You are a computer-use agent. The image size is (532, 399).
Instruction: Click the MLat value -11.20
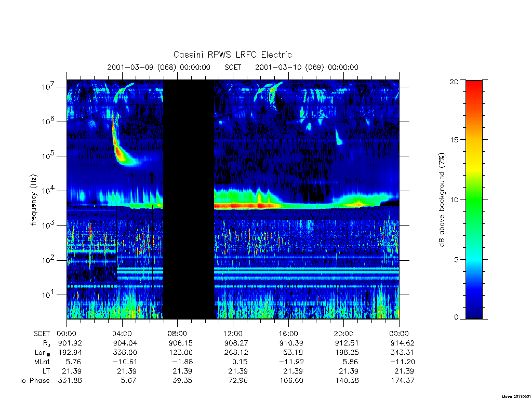(x=402, y=362)
